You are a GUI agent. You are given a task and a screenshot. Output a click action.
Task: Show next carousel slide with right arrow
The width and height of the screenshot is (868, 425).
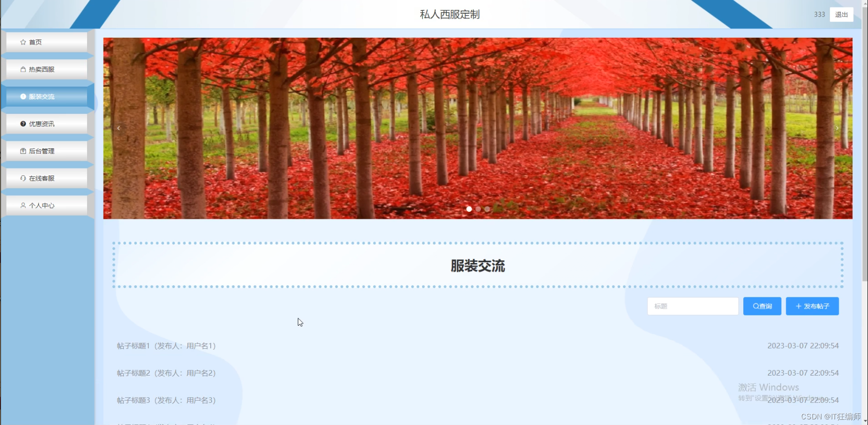point(837,128)
